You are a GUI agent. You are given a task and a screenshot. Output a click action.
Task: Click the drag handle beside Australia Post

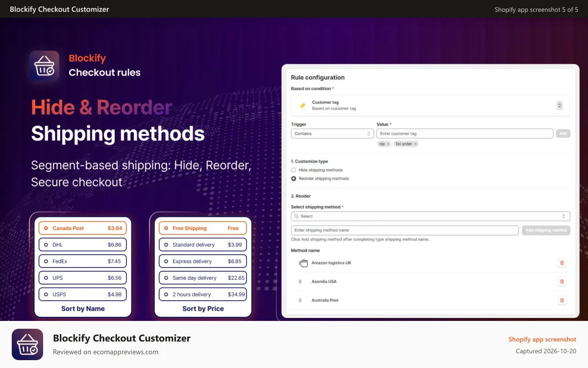click(300, 300)
